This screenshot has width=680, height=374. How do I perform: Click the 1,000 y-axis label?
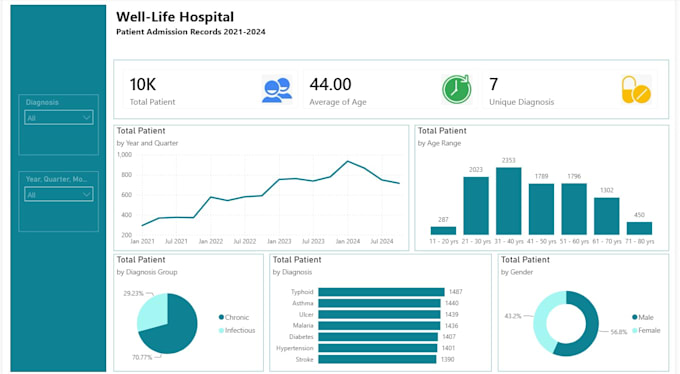124,154
